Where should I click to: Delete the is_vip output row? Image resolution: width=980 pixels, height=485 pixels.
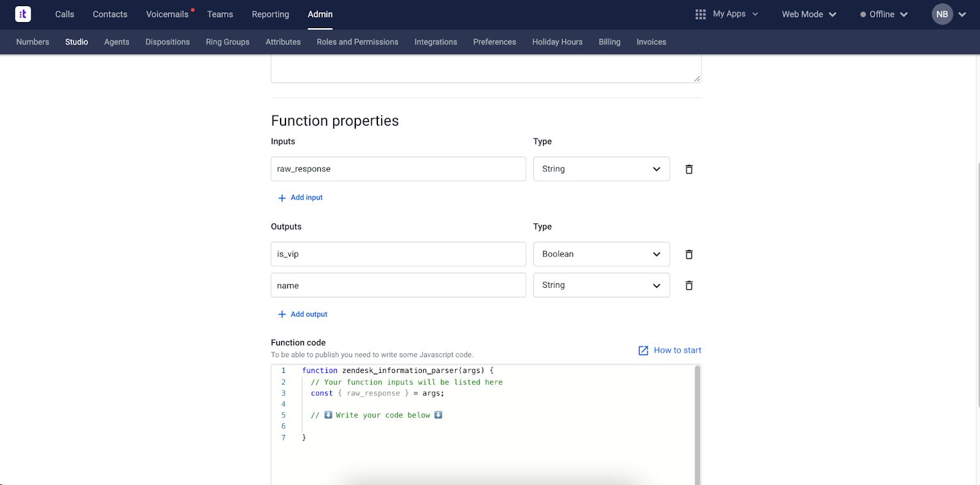point(689,254)
